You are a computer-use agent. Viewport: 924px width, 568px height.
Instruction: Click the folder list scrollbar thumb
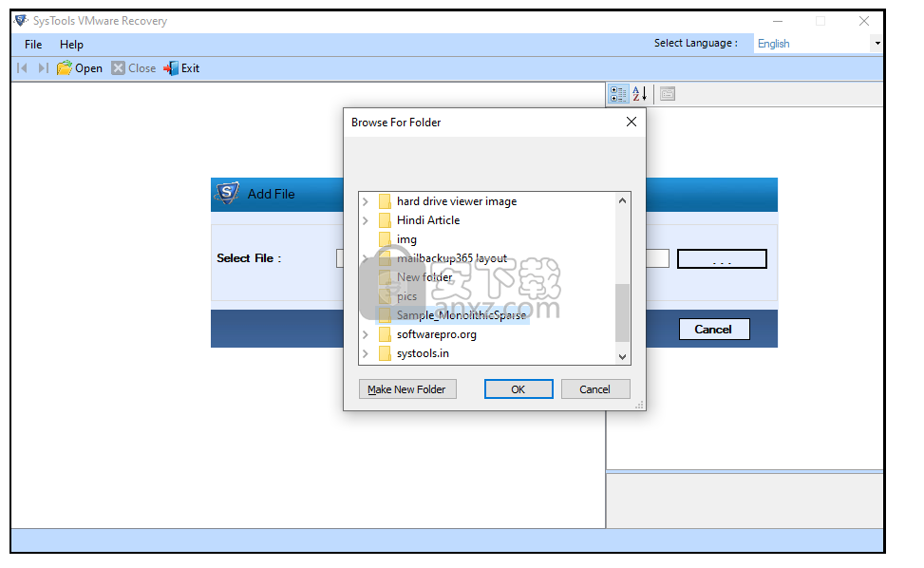(x=622, y=312)
